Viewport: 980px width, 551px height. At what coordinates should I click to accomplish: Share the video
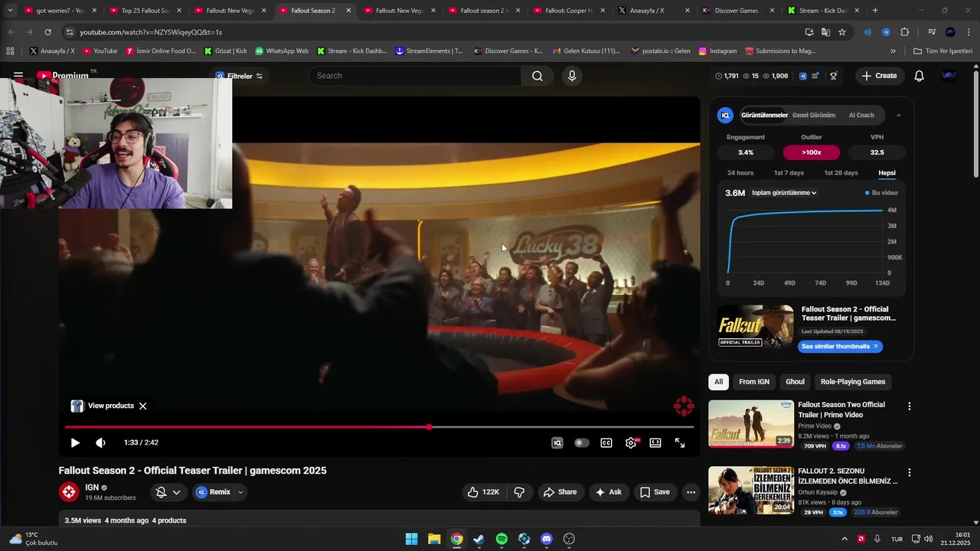coord(560,492)
